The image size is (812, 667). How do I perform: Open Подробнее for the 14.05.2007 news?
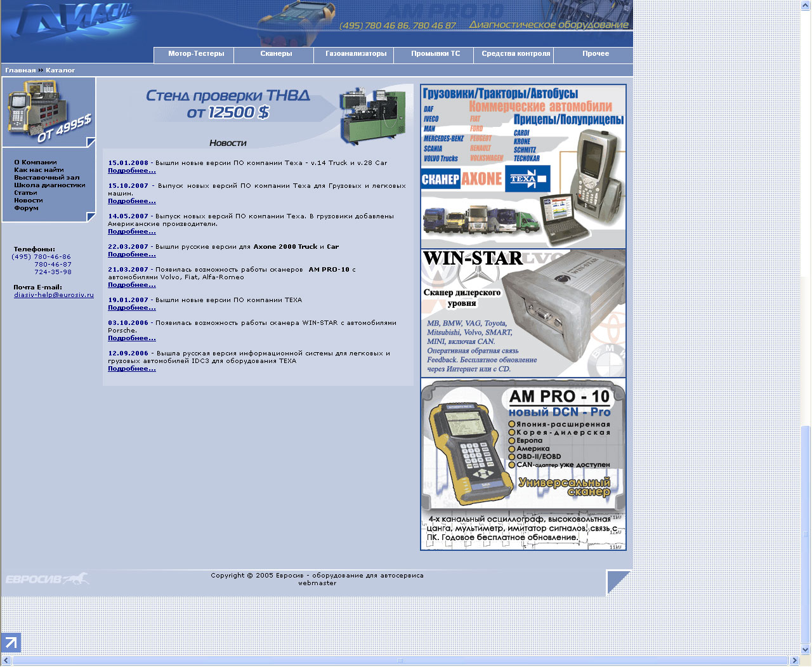point(132,232)
